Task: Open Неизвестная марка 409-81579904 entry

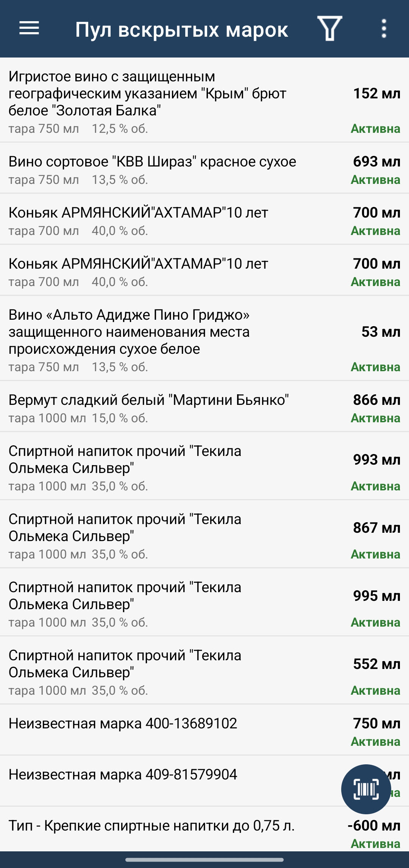Action: (x=151, y=781)
